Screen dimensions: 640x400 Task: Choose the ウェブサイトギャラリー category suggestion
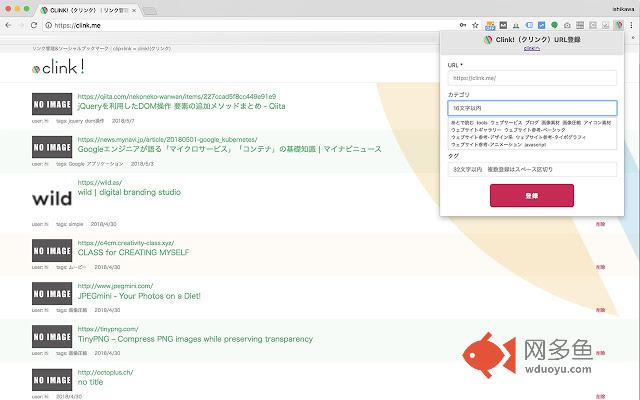coord(476,130)
